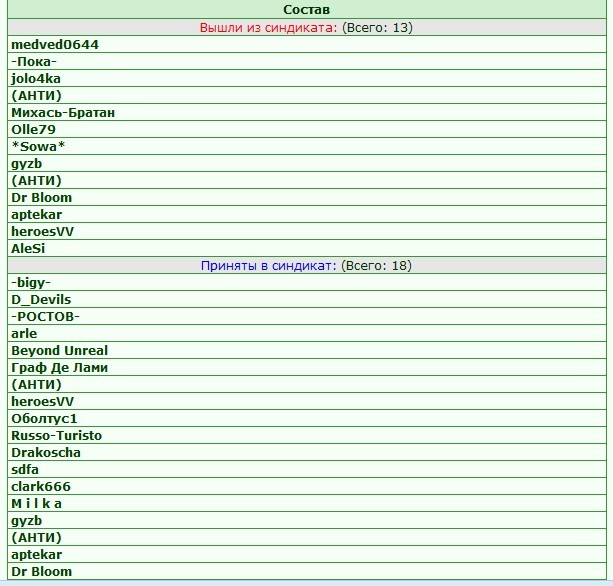
Task: Click the Состав table header
Action: pos(306,9)
